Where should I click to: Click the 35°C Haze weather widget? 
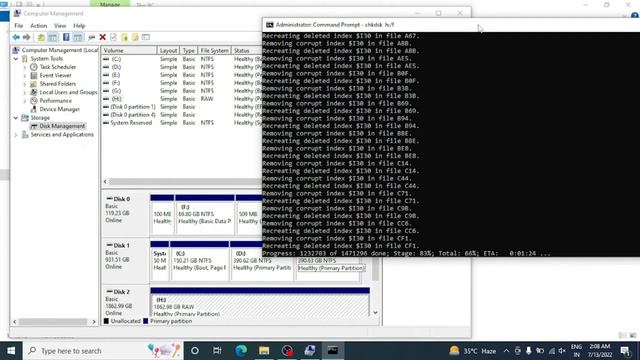tap(473, 351)
